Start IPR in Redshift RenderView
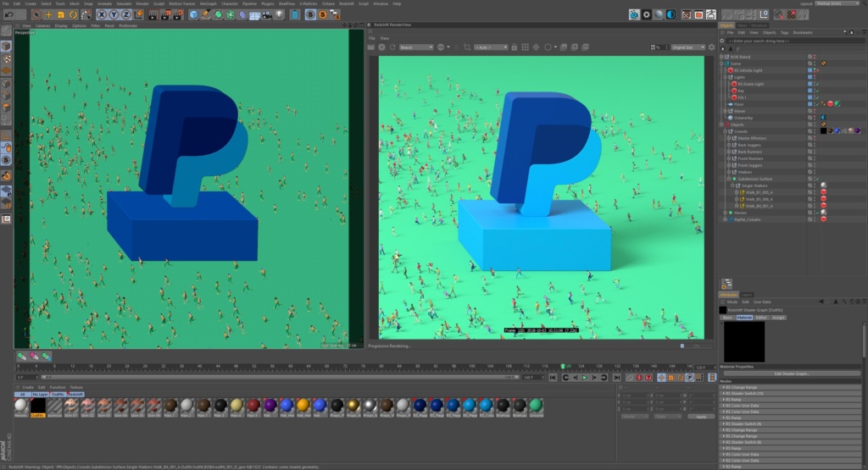 [381, 47]
